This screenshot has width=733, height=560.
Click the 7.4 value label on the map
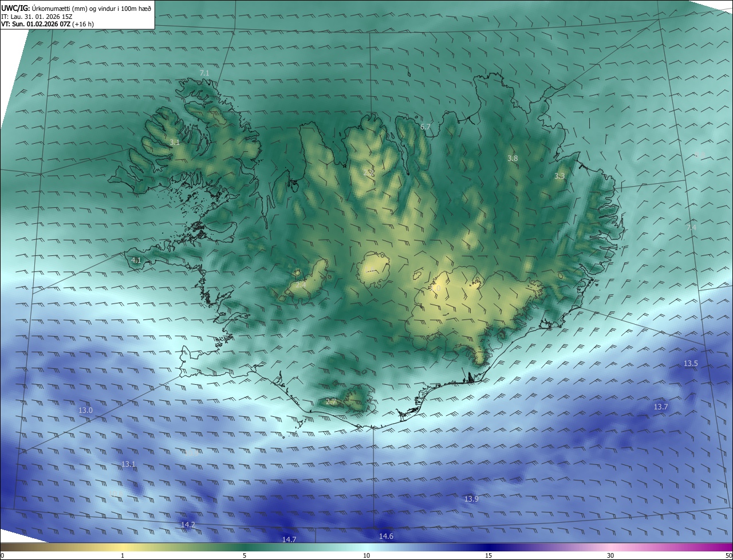point(691,227)
